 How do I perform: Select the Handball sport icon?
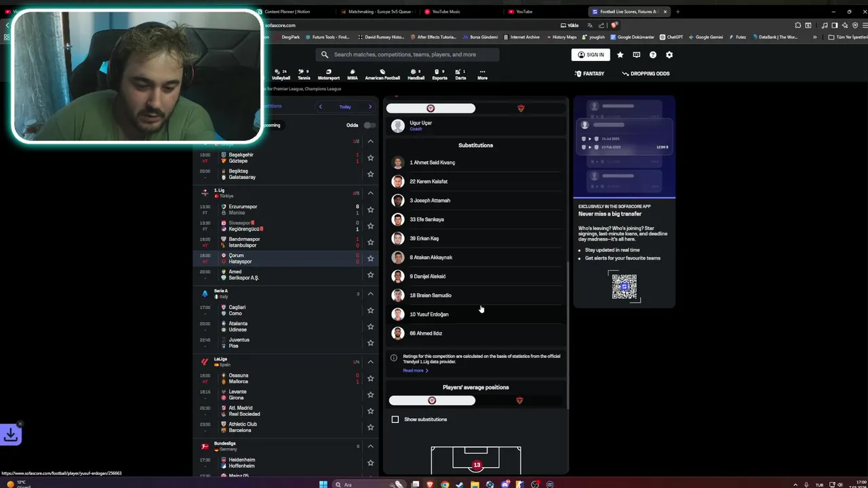[x=416, y=75]
